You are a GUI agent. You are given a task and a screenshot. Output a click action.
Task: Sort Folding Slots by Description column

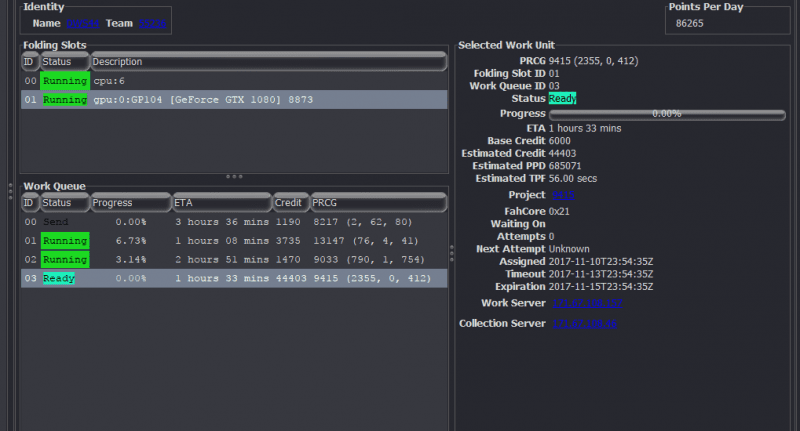(x=268, y=62)
